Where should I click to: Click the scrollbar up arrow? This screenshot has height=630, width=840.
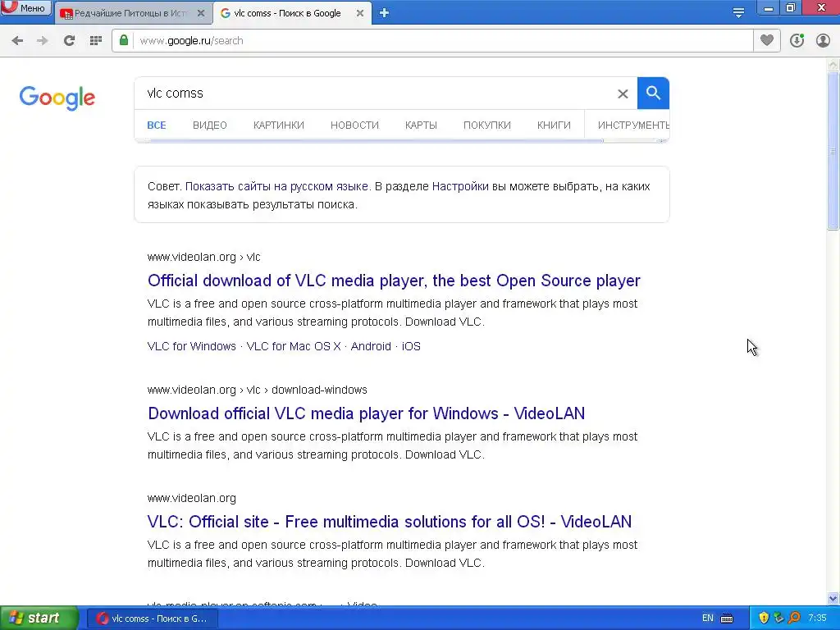click(833, 65)
